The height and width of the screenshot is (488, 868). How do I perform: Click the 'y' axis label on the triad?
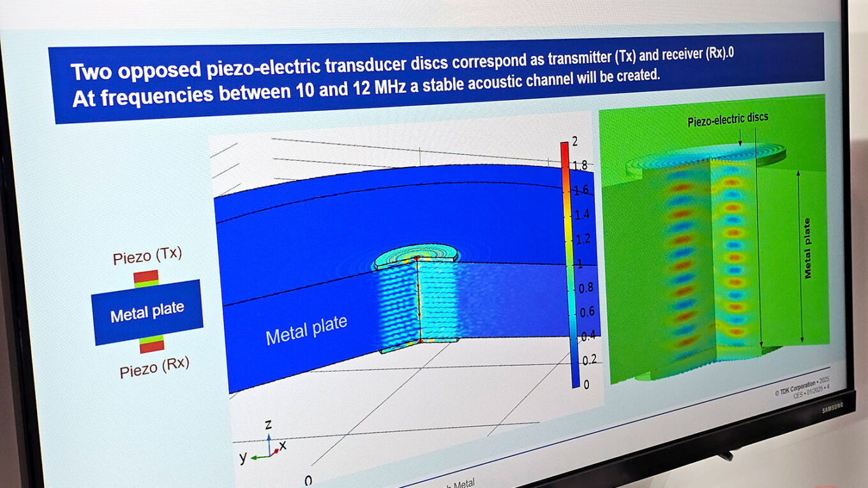pos(243,457)
